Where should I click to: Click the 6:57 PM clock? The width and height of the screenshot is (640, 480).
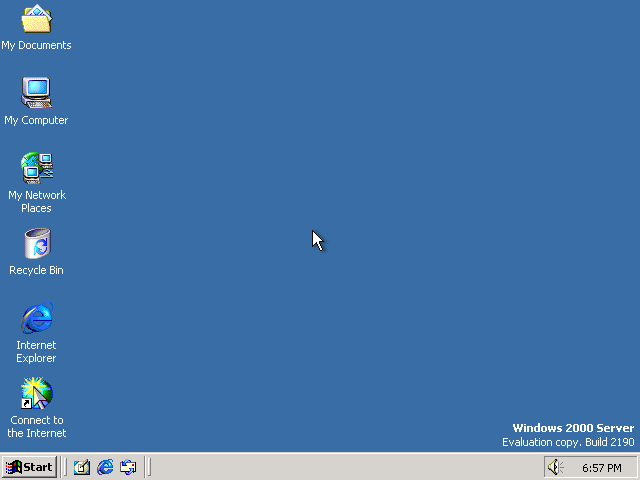pos(602,468)
